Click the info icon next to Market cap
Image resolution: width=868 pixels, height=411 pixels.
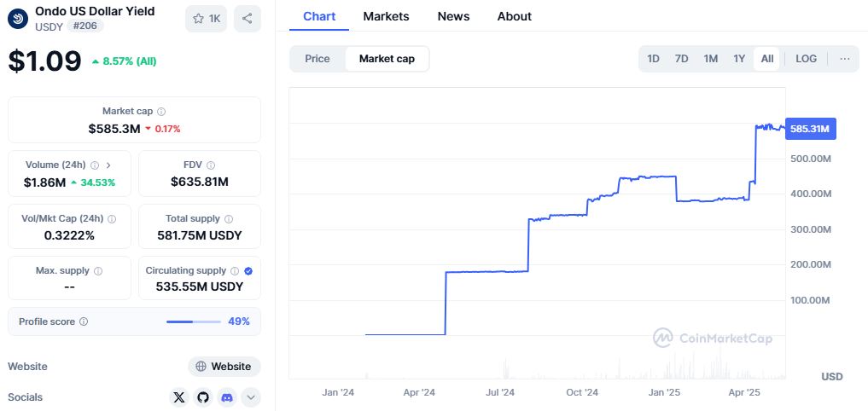[161, 112]
